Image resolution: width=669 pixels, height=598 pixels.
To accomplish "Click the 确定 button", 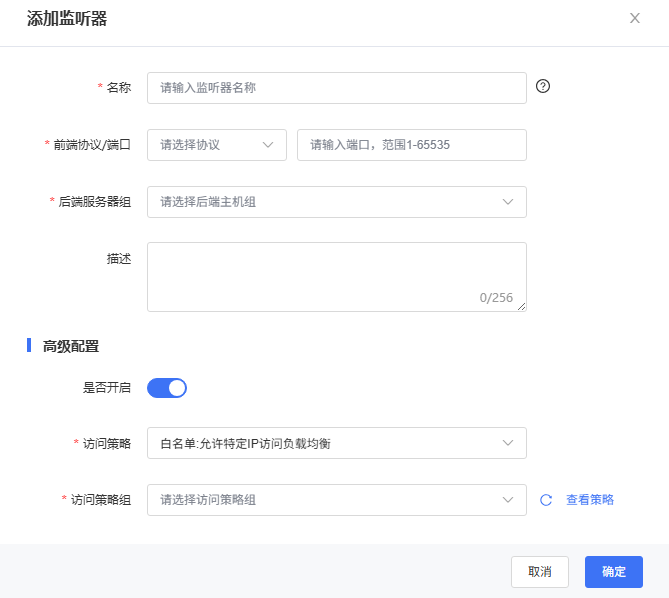I will pos(614,572).
